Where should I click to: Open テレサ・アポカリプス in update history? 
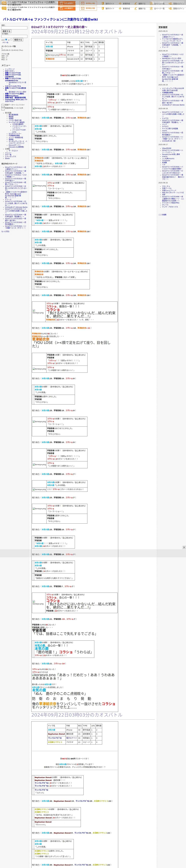pos(170,207)
